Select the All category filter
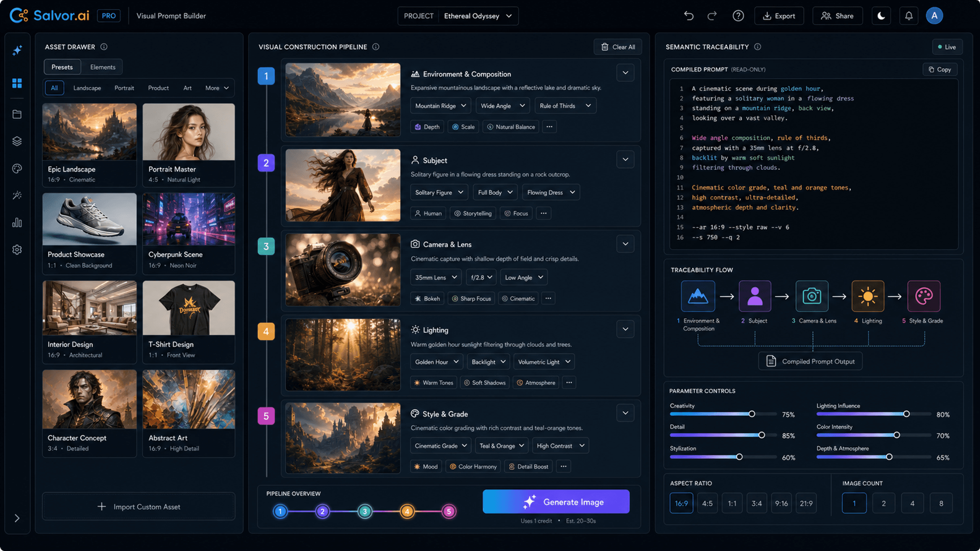The image size is (980, 551). (55, 88)
